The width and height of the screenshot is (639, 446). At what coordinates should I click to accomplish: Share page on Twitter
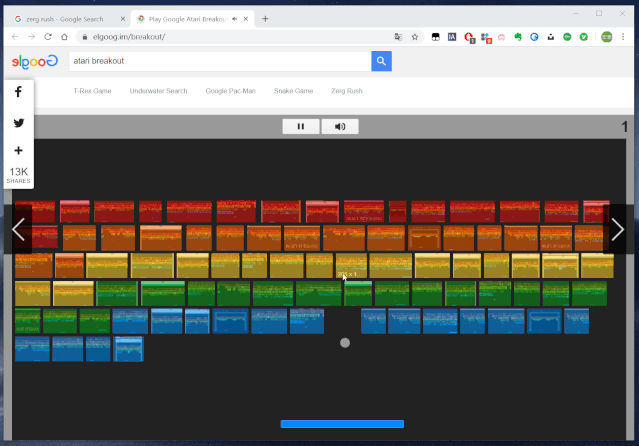[18, 123]
